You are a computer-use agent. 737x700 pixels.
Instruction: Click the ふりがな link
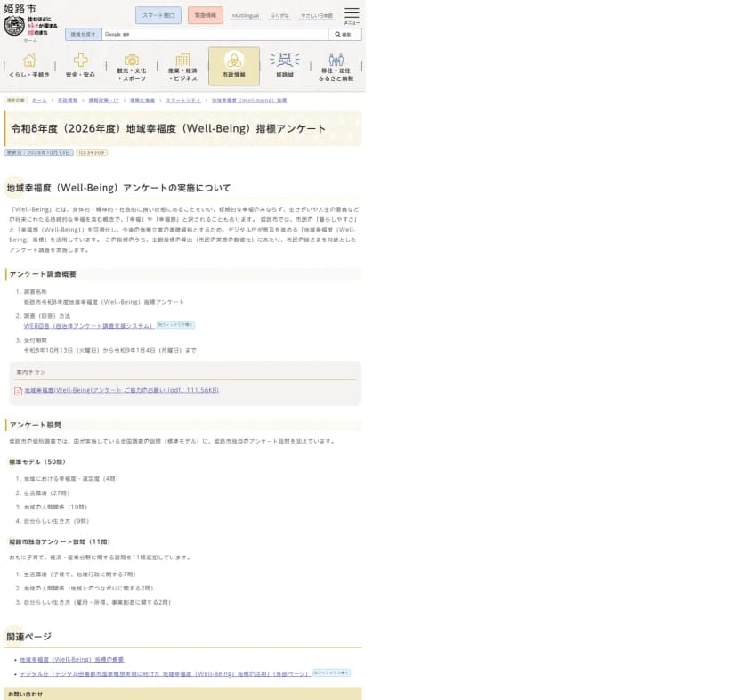279,16
